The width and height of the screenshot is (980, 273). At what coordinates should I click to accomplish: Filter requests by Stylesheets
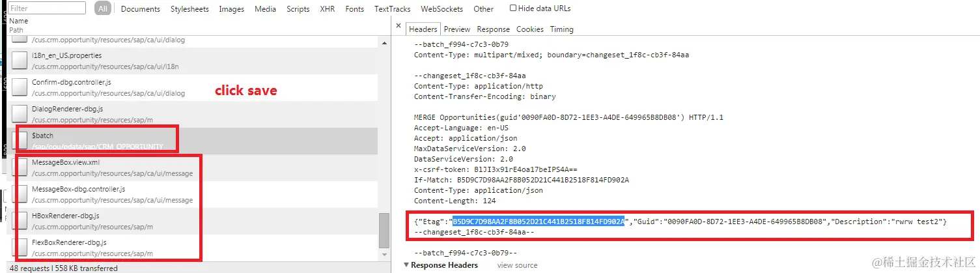190,9
